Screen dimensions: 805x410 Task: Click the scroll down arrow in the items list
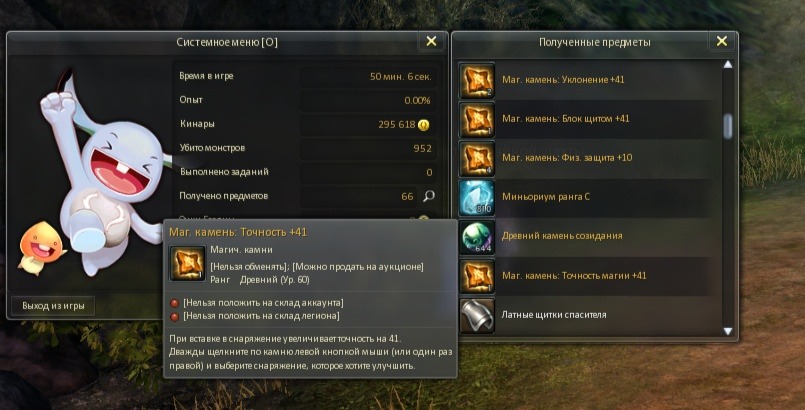coord(727,331)
